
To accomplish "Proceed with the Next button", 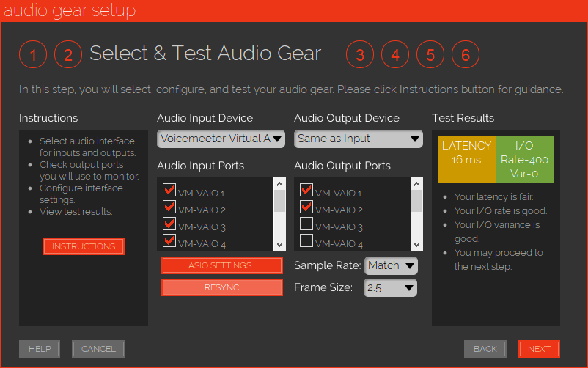I will 539,349.
